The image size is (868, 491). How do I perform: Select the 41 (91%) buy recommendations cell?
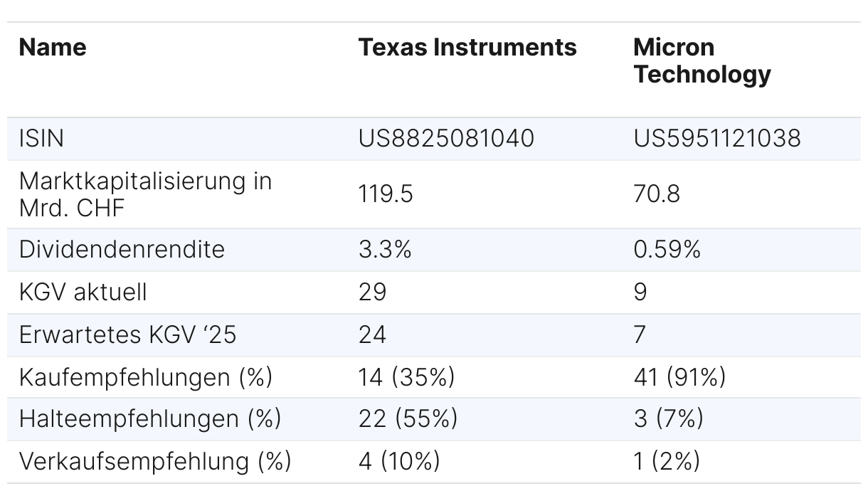679,377
